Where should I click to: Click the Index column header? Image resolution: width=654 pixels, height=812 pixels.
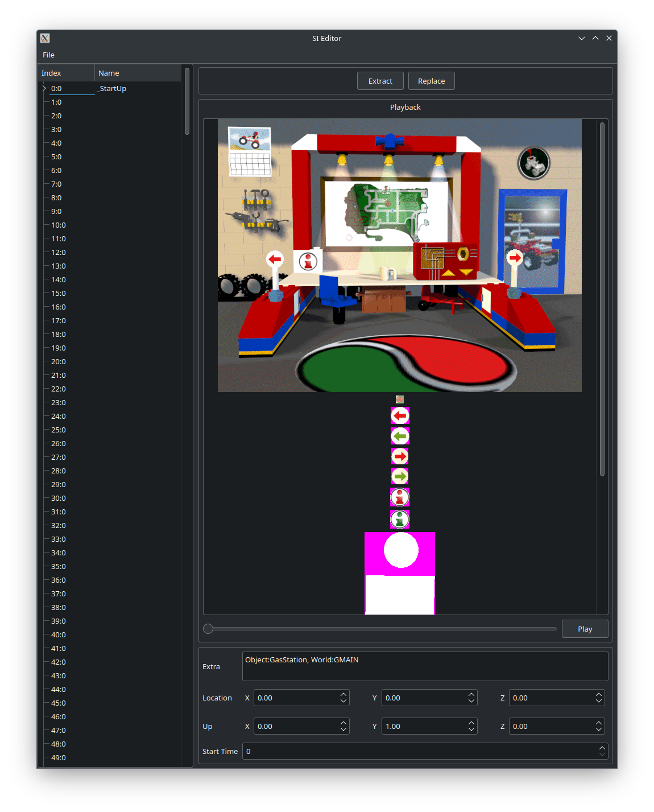pyautogui.click(x=67, y=73)
